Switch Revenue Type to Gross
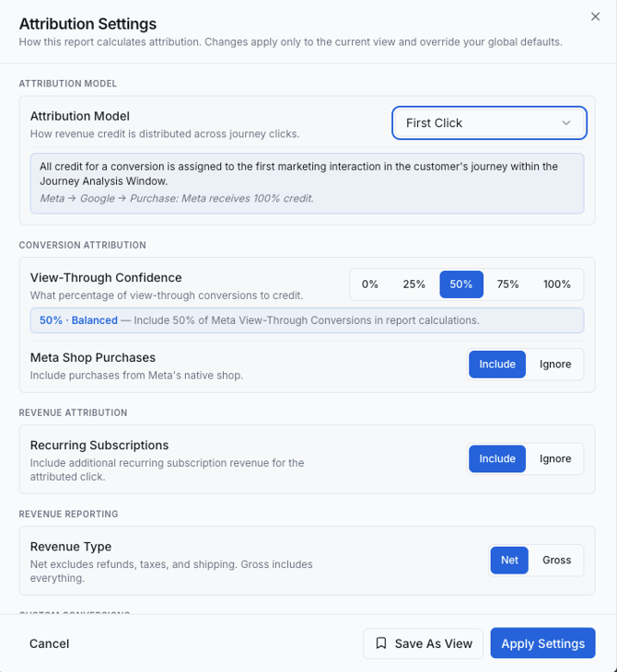Screen dimensions: 617x672 [x=556, y=560]
